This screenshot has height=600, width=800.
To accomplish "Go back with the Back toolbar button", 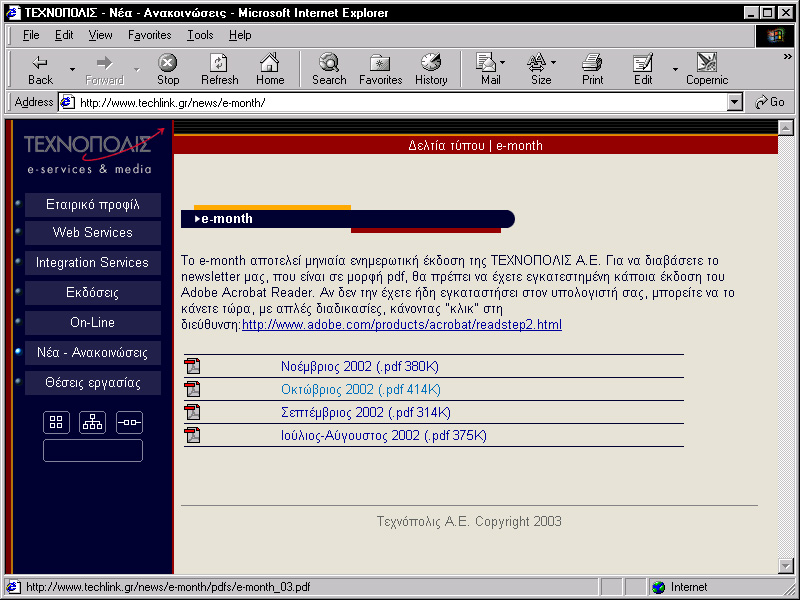I will [40, 69].
